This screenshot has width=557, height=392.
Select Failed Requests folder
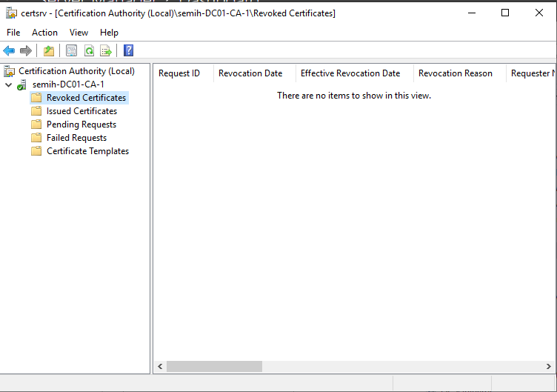(76, 138)
